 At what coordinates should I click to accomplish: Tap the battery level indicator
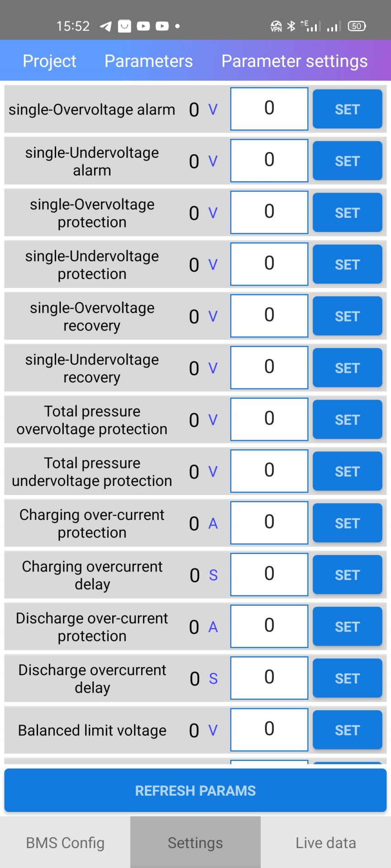coord(357,26)
